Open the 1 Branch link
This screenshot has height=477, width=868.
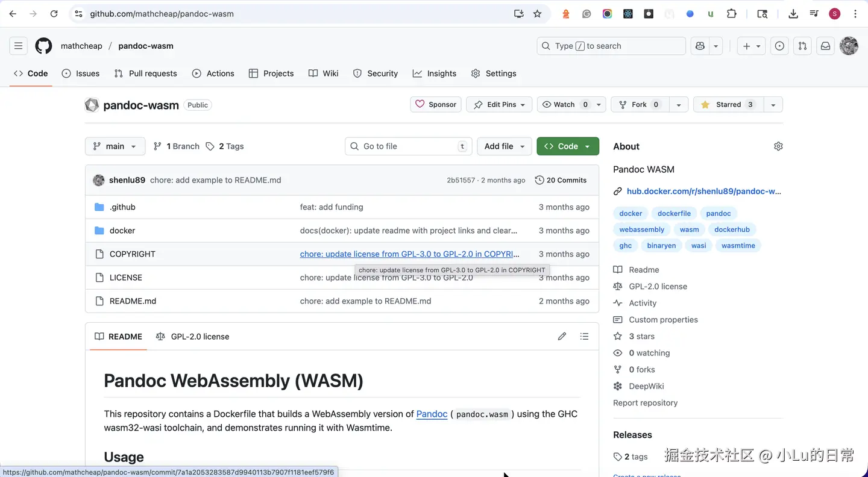177,146
